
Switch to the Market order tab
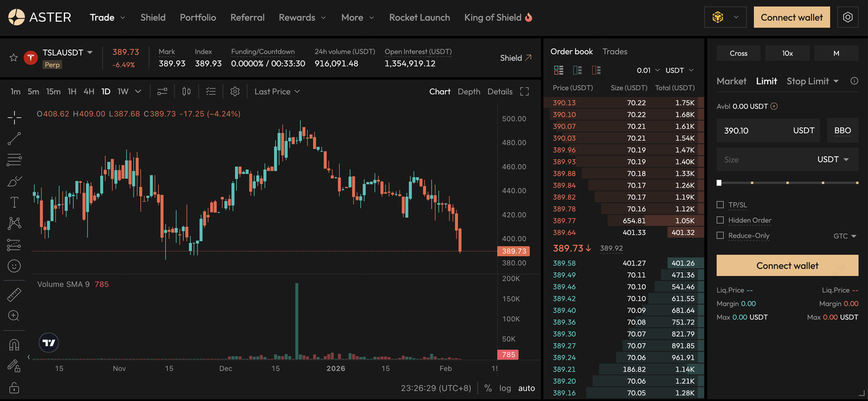pos(731,81)
